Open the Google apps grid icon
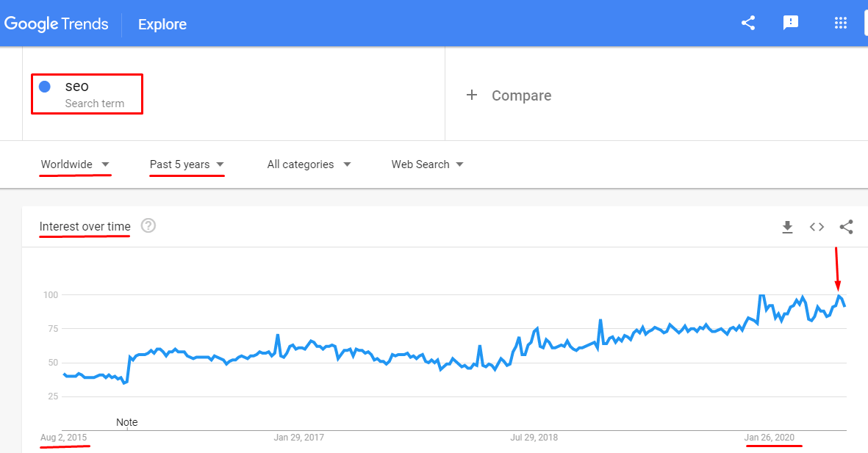The image size is (868, 453). point(841,23)
